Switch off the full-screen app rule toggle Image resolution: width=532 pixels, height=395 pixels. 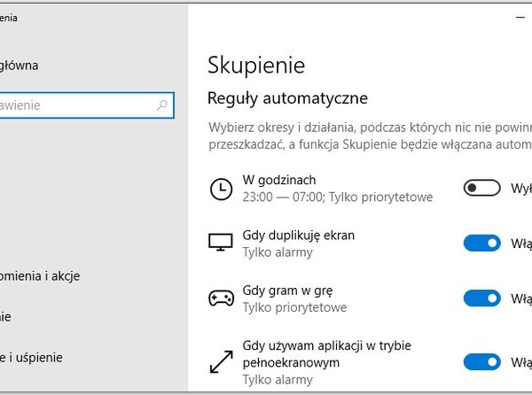coord(481,361)
